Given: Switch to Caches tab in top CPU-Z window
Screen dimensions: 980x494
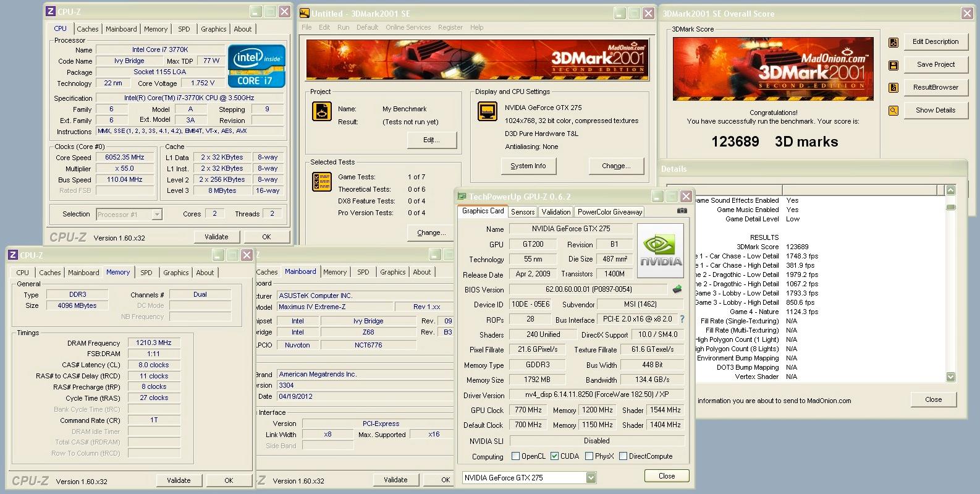Looking at the screenshot, I should 87,29.
